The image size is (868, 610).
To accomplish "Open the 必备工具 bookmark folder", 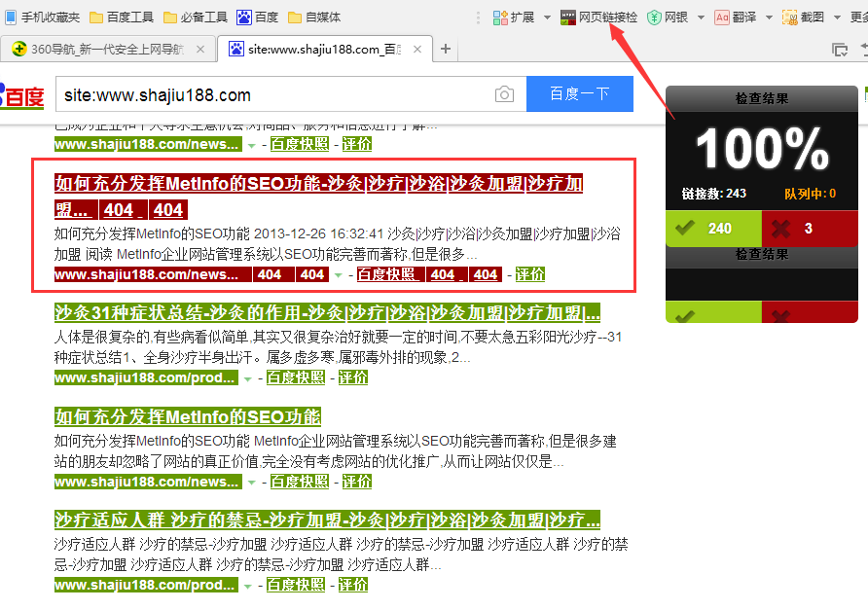I will pos(196,18).
